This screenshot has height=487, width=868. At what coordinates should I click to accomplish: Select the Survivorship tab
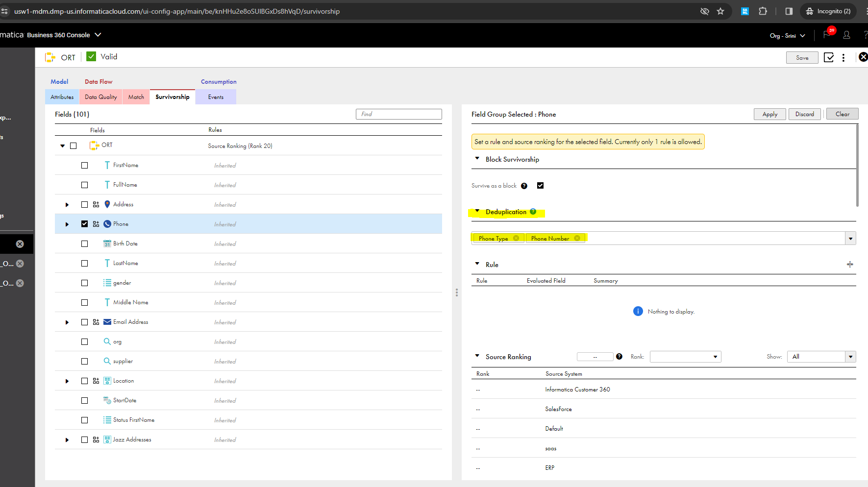pyautogui.click(x=173, y=97)
